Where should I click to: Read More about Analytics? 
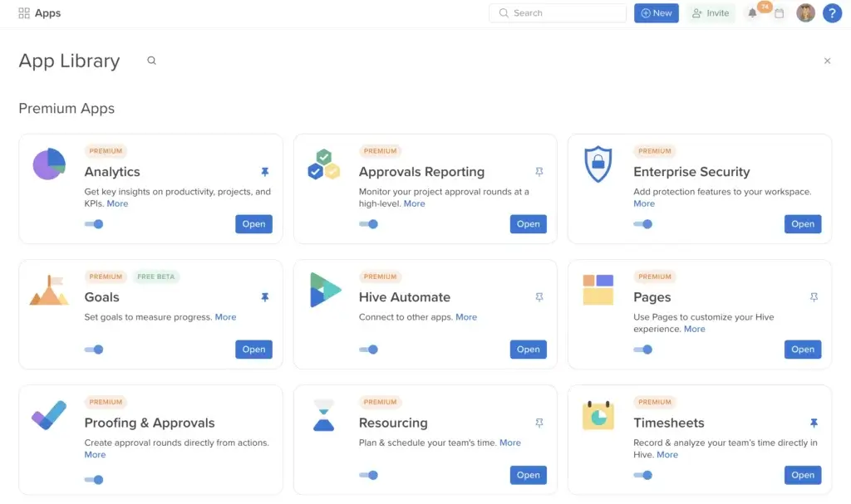tap(117, 203)
